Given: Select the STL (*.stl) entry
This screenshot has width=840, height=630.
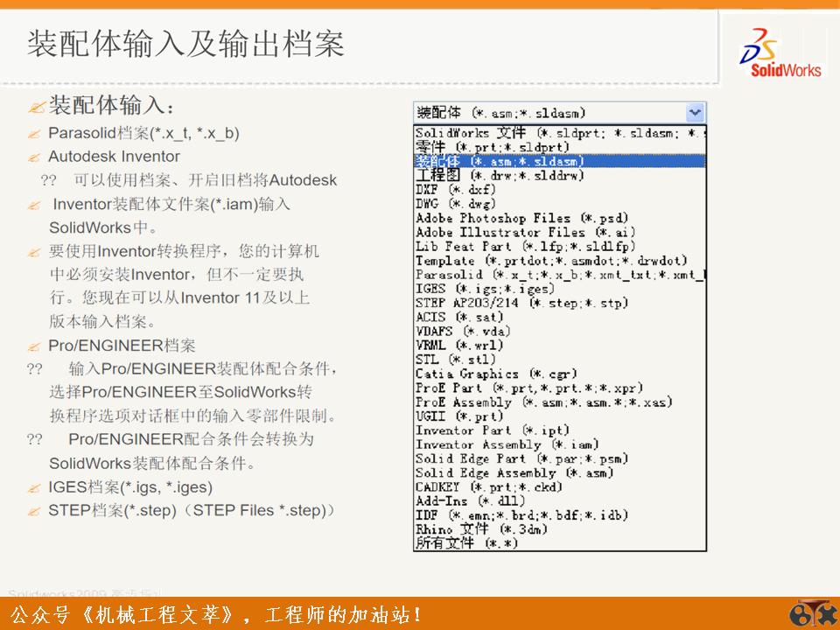Looking at the screenshot, I should [446, 360].
